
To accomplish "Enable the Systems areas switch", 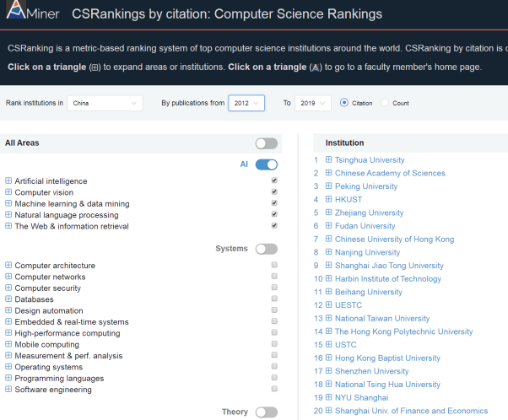I will pyautogui.click(x=266, y=249).
